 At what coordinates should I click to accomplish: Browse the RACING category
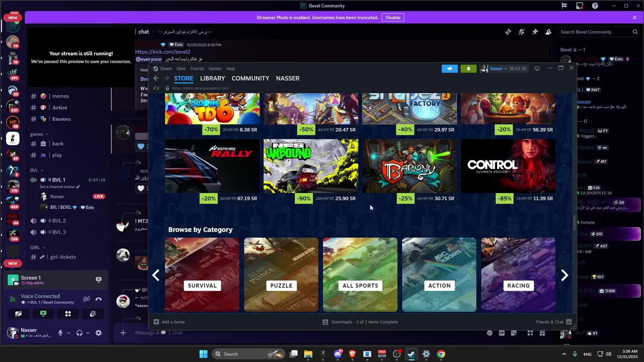(x=518, y=275)
